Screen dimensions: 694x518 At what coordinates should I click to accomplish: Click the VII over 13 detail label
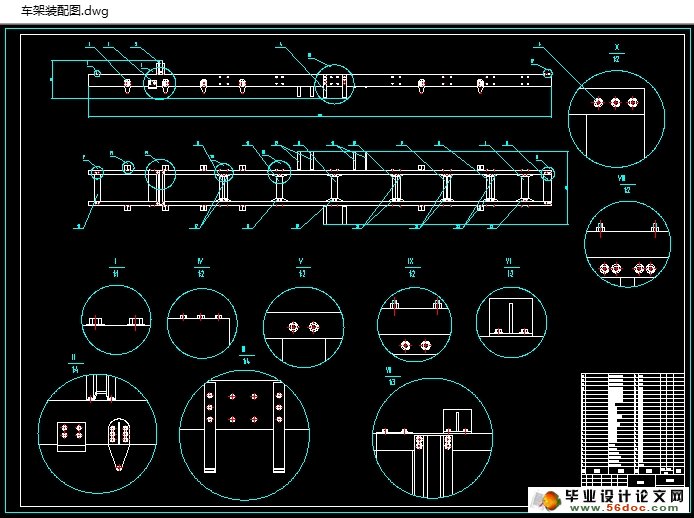(x=391, y=376)
